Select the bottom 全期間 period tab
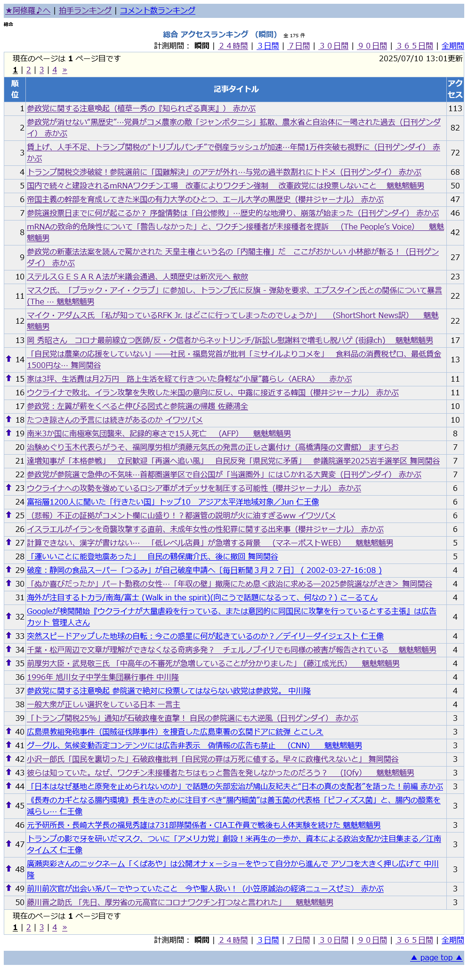Image resolution: width=468 pixels, height=980 pixels. tap(452, 940)
